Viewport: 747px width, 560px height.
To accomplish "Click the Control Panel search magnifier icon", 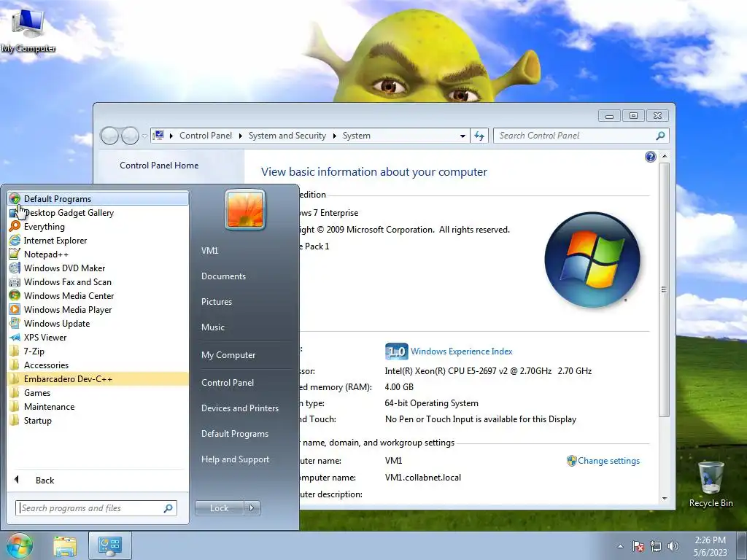I will pyautogui.click(x=660, y=136).
